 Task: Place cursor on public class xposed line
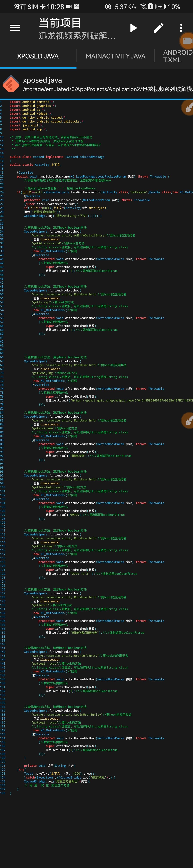(57, 157)
